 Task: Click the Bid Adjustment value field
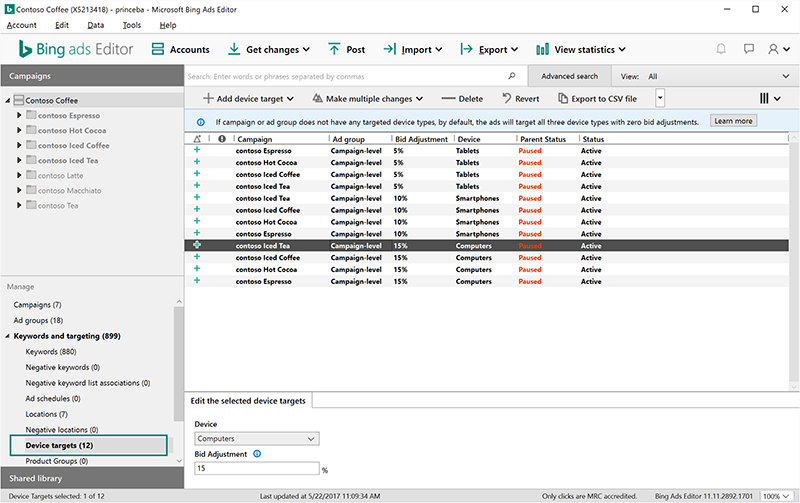(x=257, y=468)
